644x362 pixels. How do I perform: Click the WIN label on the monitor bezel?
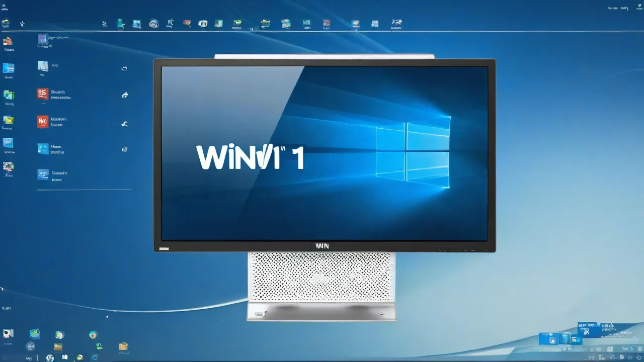[x=322, y=246]
